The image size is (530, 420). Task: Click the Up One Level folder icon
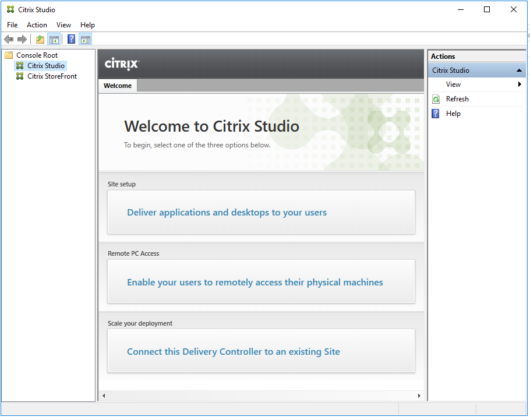(40, 40)
